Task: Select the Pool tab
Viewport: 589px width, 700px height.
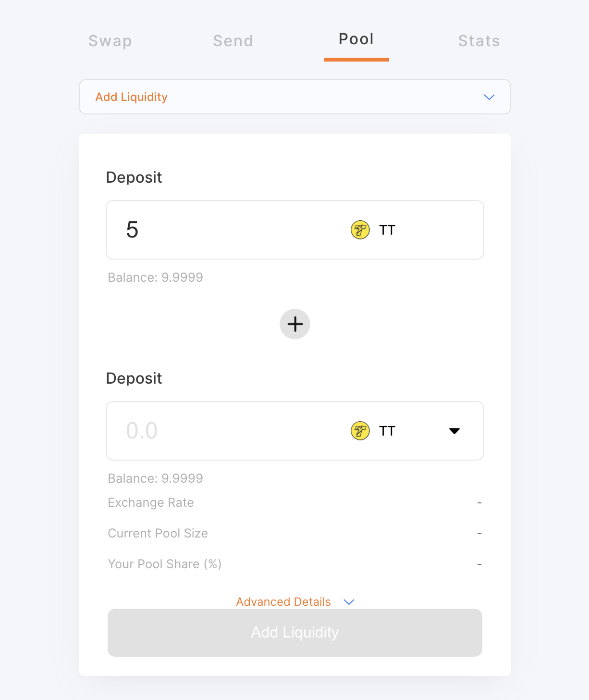Action: [x=356, y=39]
